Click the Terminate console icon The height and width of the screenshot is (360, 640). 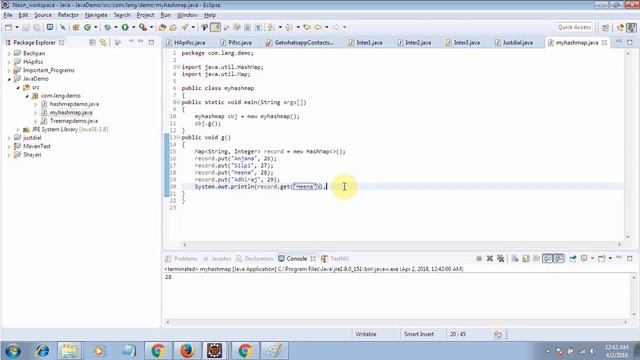tap(479, 258)
